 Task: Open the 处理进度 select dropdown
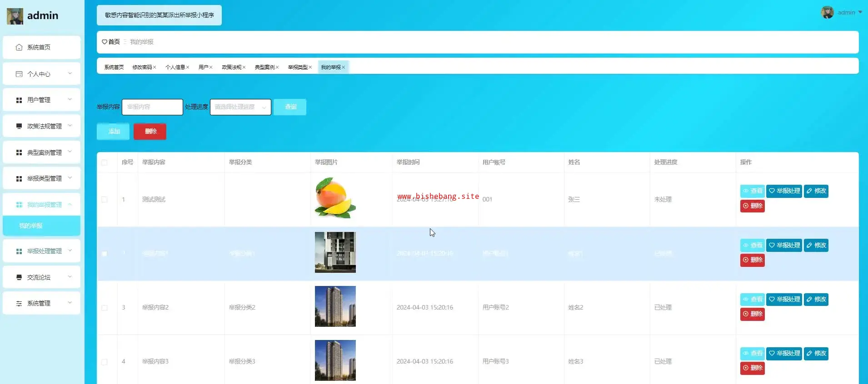coord(240,107)
